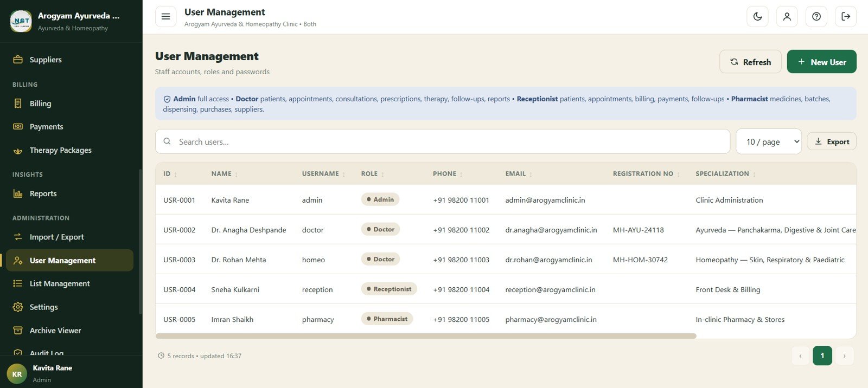Click the Refresh button

pos(750,62)
